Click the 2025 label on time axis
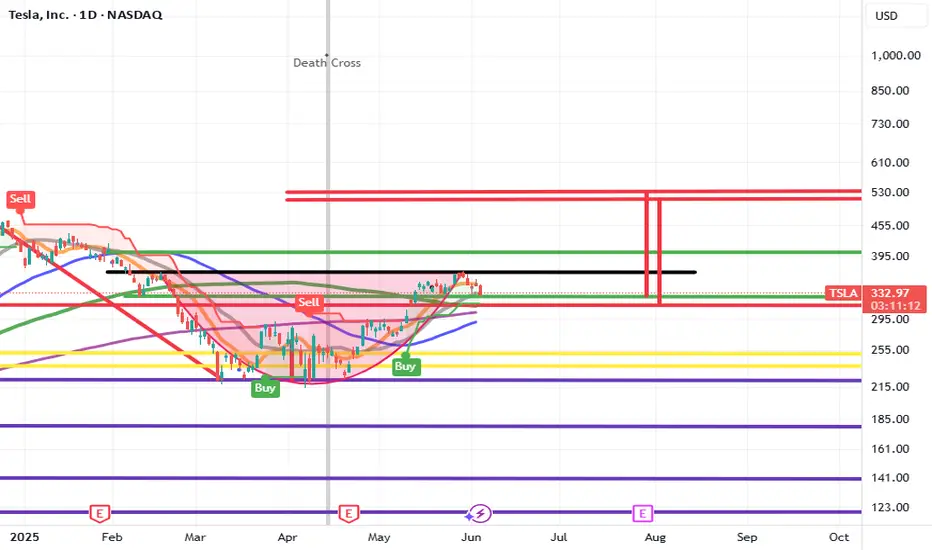 tap(24, 538)
